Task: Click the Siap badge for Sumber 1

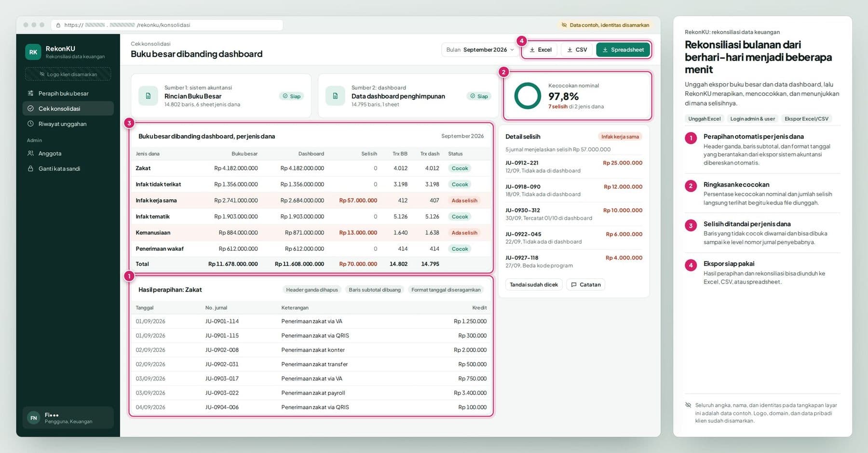Action: 291,96
